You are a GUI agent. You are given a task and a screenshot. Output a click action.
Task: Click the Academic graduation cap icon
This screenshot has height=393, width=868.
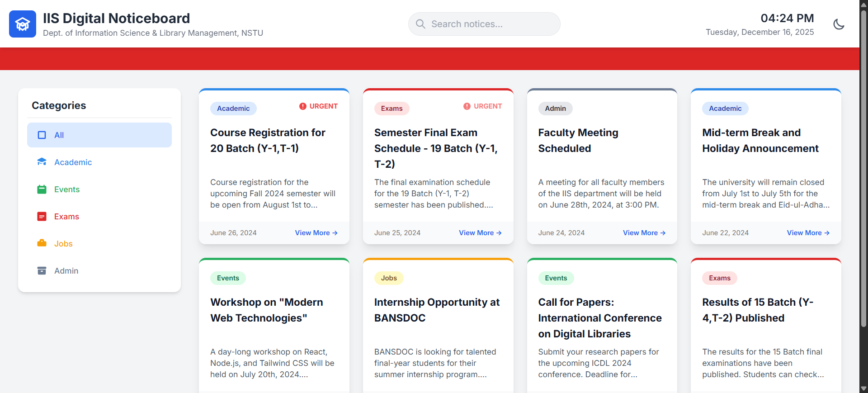tap(42, 162)
